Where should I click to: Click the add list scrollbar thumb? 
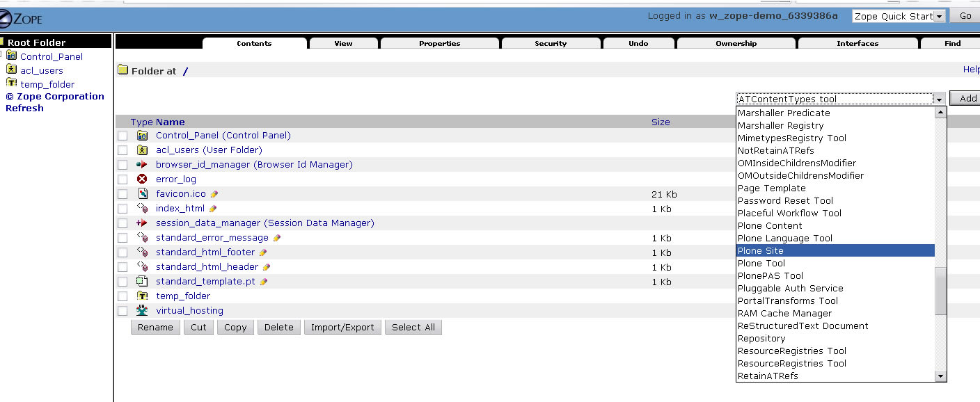[x=940, y=291]
